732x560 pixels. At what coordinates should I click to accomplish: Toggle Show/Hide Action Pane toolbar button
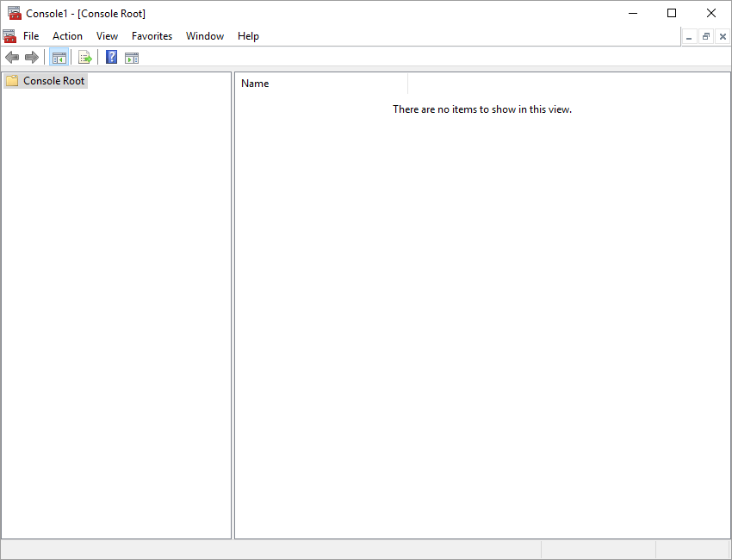click(132, 58)
